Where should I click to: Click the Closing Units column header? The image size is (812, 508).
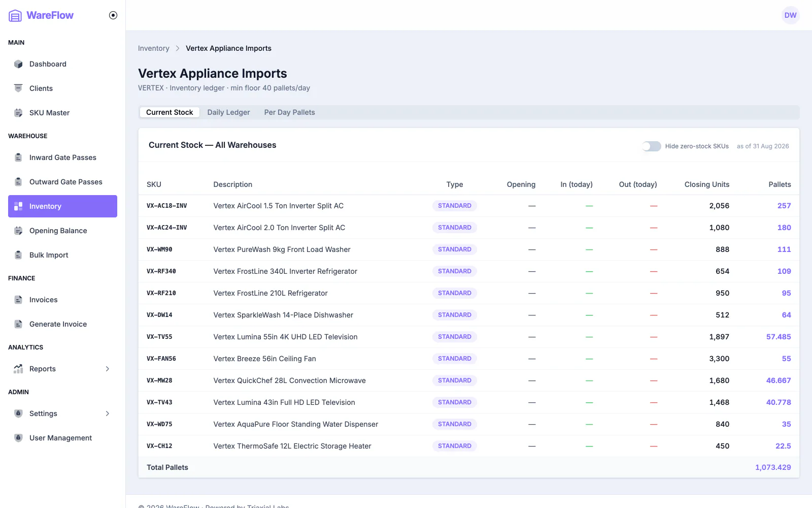(706, 184)
